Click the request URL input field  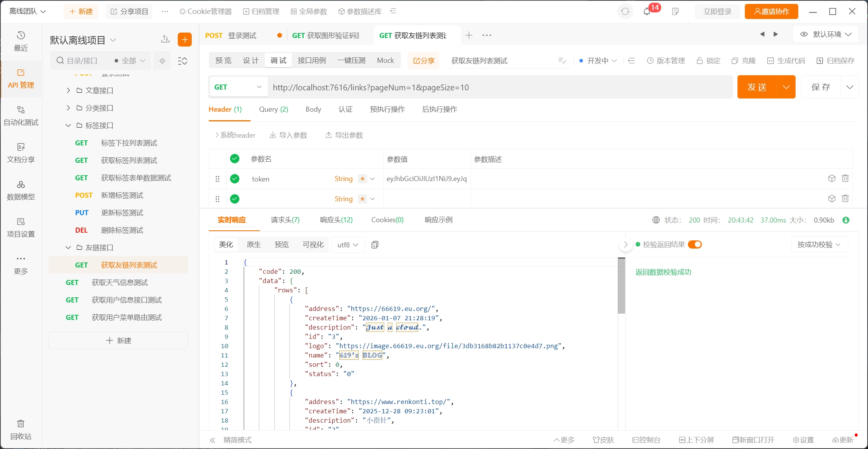(x=500, y=88)
